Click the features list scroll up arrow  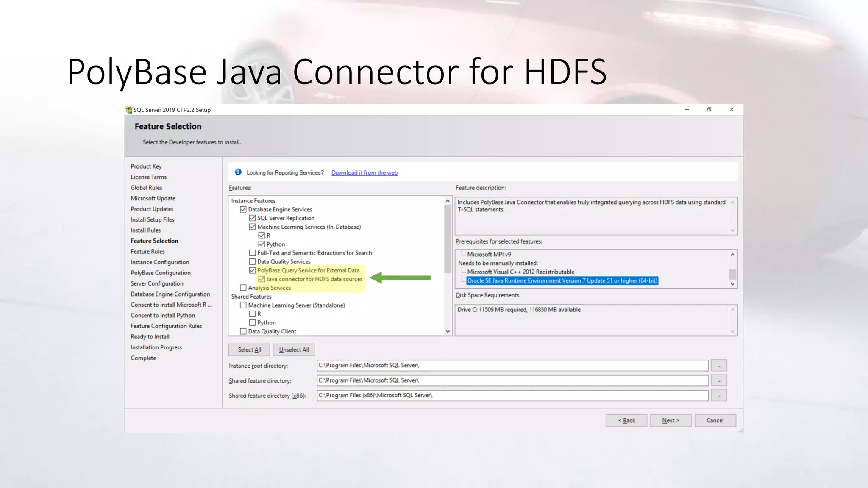click(x=448, y=201)
